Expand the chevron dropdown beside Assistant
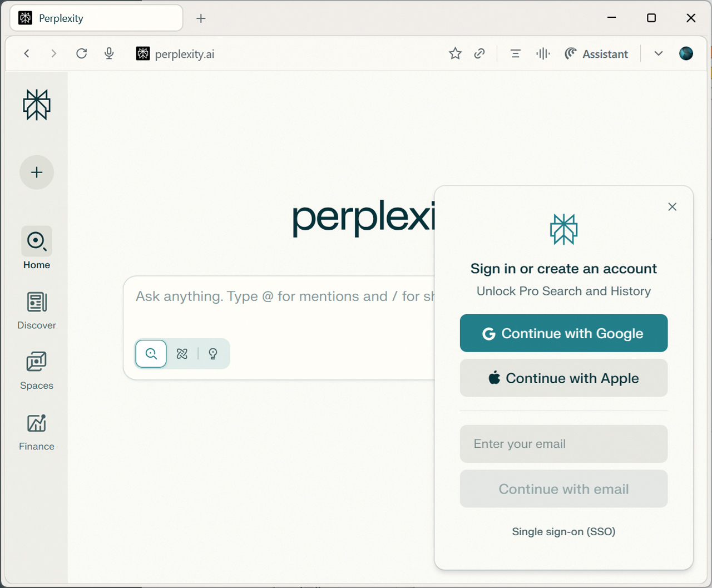The width and height of the screenshot is (712, 588). pos(659,53)
